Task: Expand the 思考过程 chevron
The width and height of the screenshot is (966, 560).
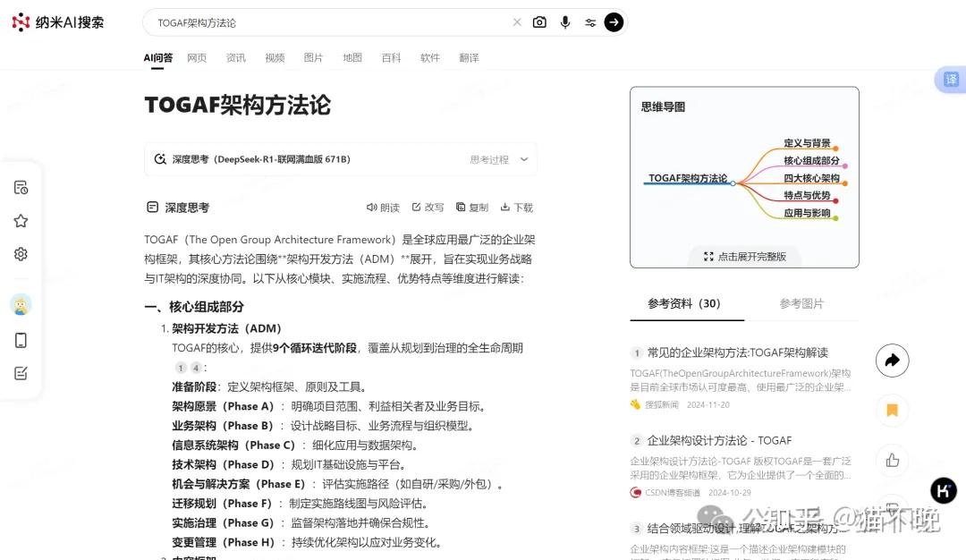Action: point(523,159)
